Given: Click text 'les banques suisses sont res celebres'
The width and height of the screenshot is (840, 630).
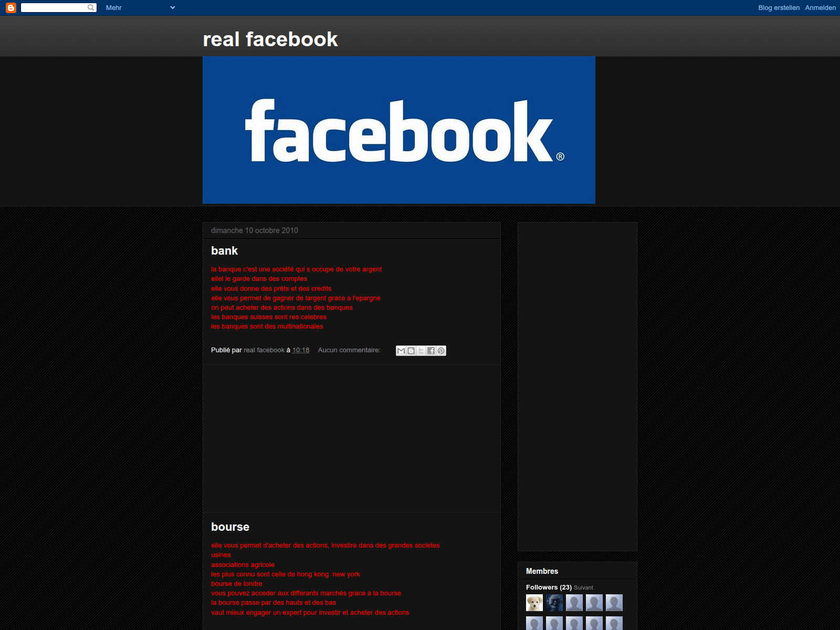Looking at the screenshot, I should click(x=269, y=317).
